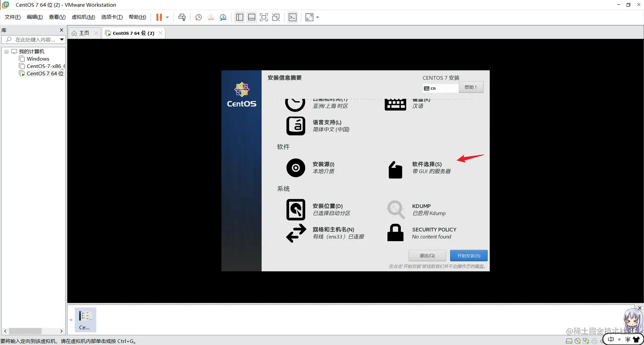The image size is (644, 345).
Task: Click the Pause virtual machine toolbar icon
Action: coord(159,17)
